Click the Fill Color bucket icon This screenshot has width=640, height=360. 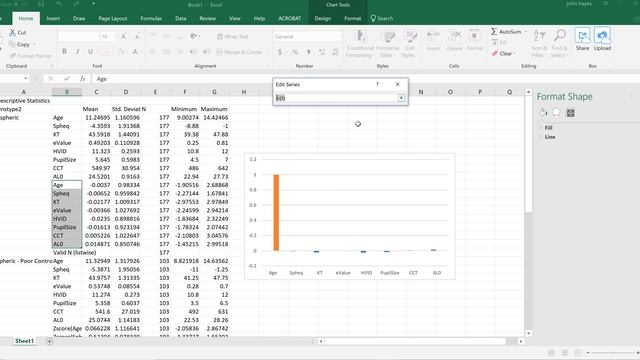pyautogui.click(x=121, y=51)
